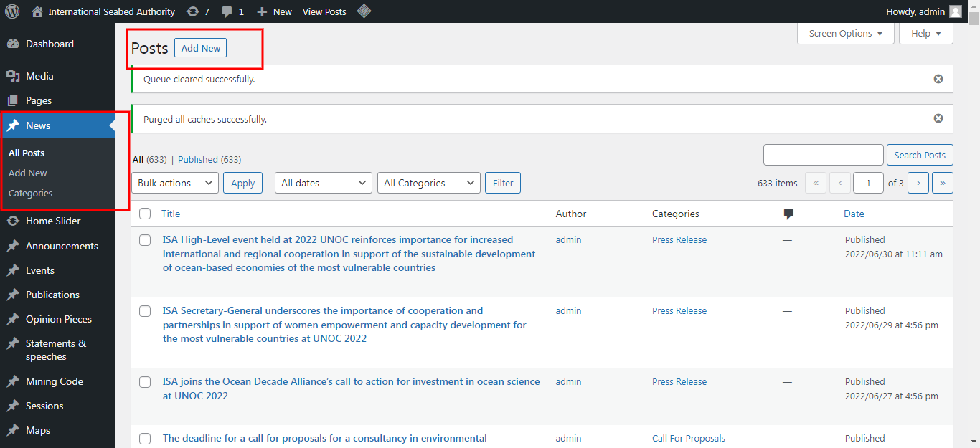
Task: Sort by the comments column icon
Action: pos(788,214)
